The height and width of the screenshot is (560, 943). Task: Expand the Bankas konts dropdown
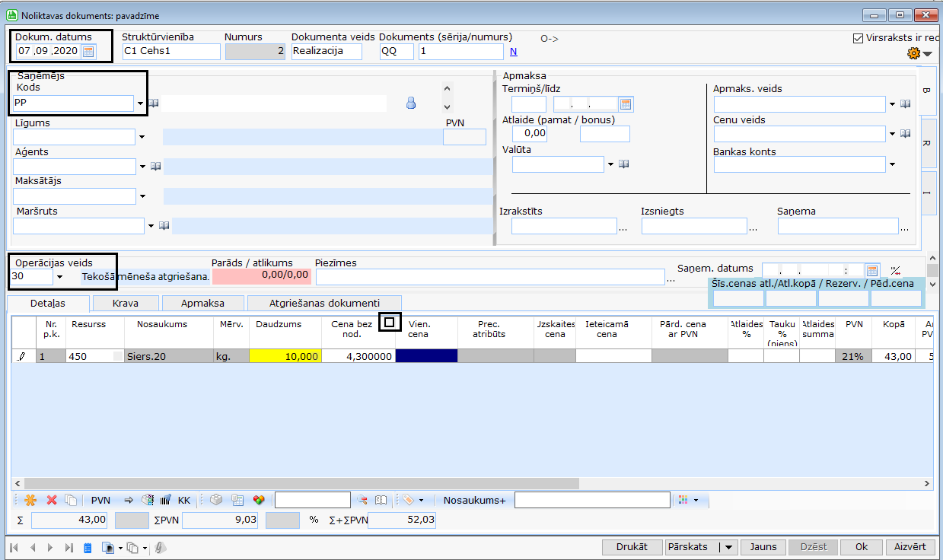(x=892, y=164)
